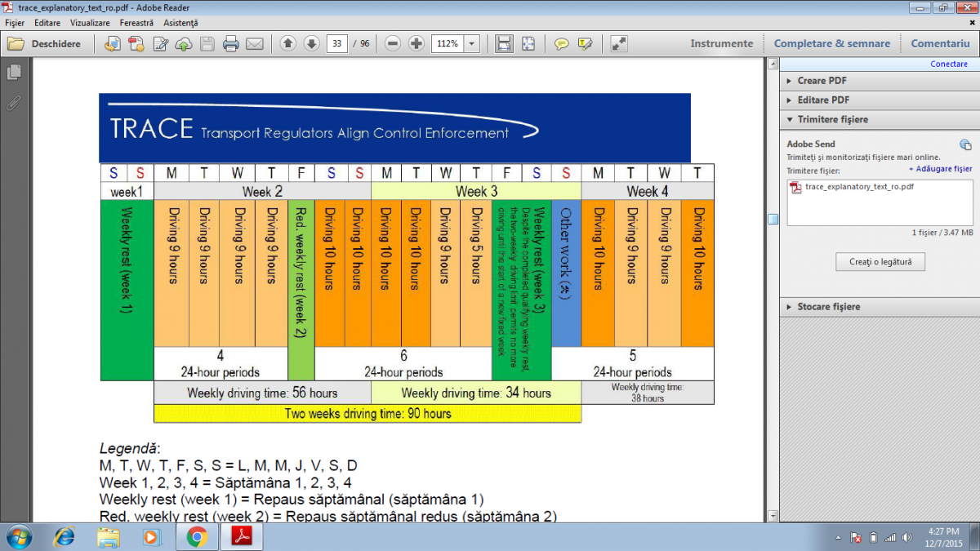This screenshot has height=551, width=980.
Task: Go to previous page with up arrow
Action: tap(287, 44)
